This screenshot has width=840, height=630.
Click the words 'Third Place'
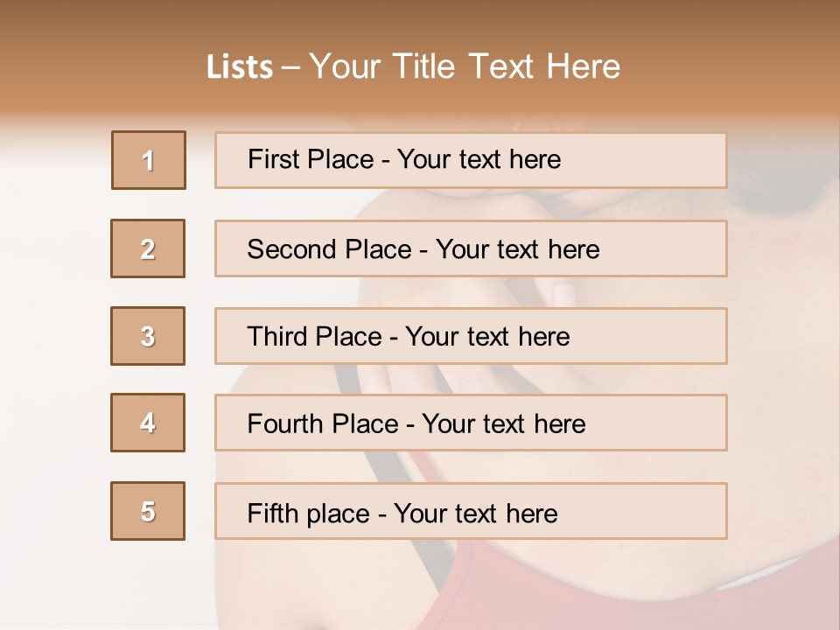pos(314,336)
